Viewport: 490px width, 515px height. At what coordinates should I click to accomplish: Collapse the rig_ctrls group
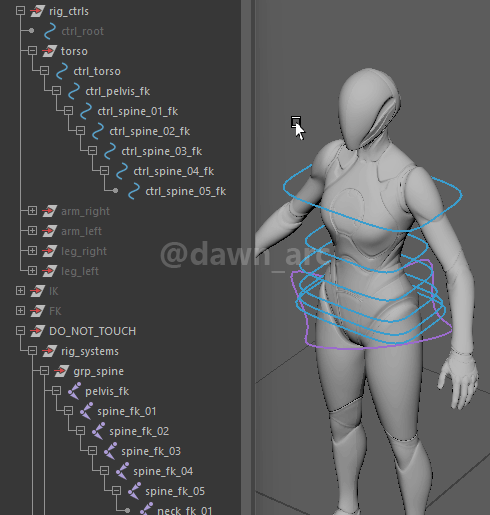pos(20,11)
